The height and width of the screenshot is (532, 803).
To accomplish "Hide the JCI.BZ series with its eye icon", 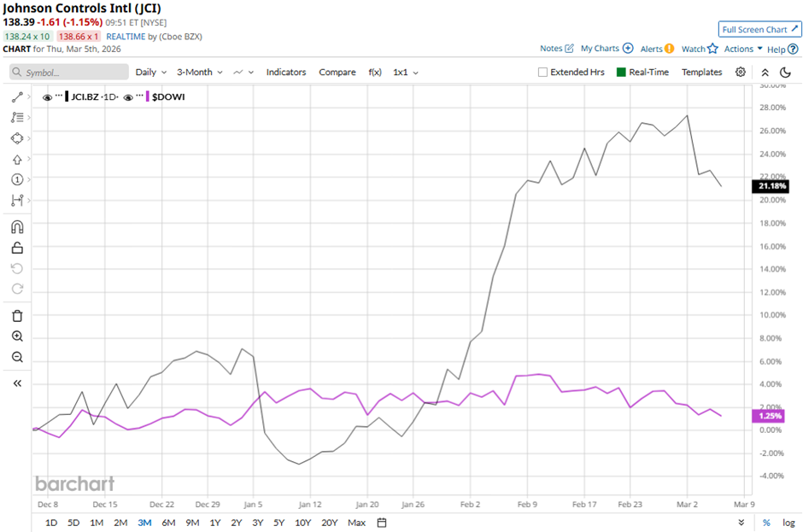I will click(x=47, y=97).
